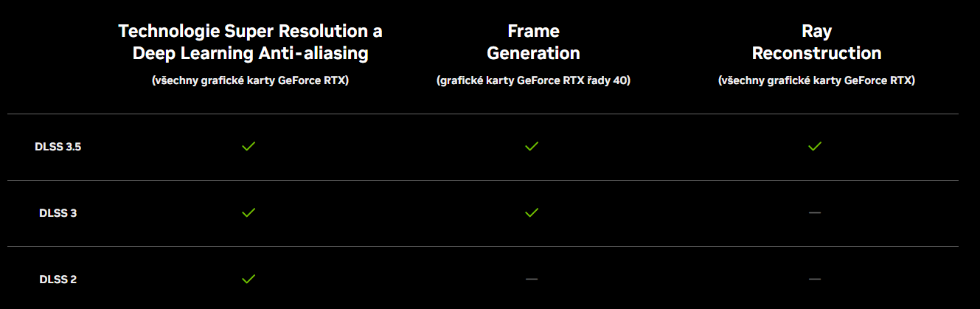Click the Ray Reconstruction column heading

(816, 42)
